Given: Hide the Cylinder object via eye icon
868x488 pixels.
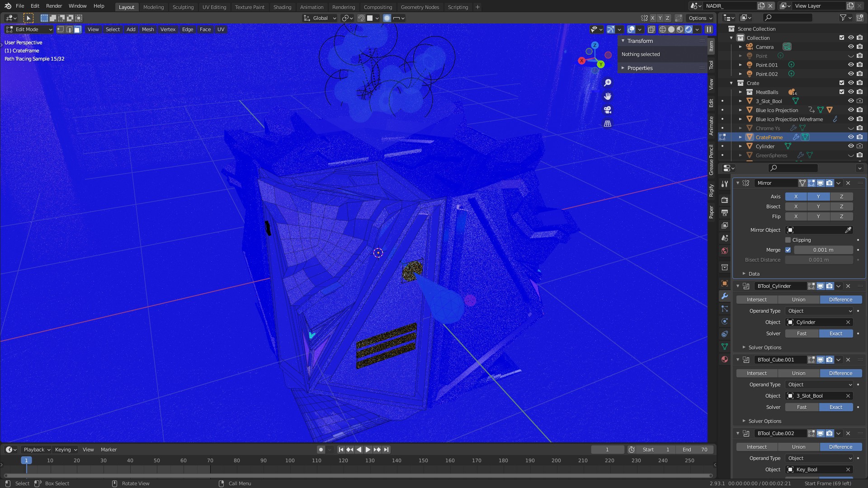Looking at the screenshot, I should 850,146.
